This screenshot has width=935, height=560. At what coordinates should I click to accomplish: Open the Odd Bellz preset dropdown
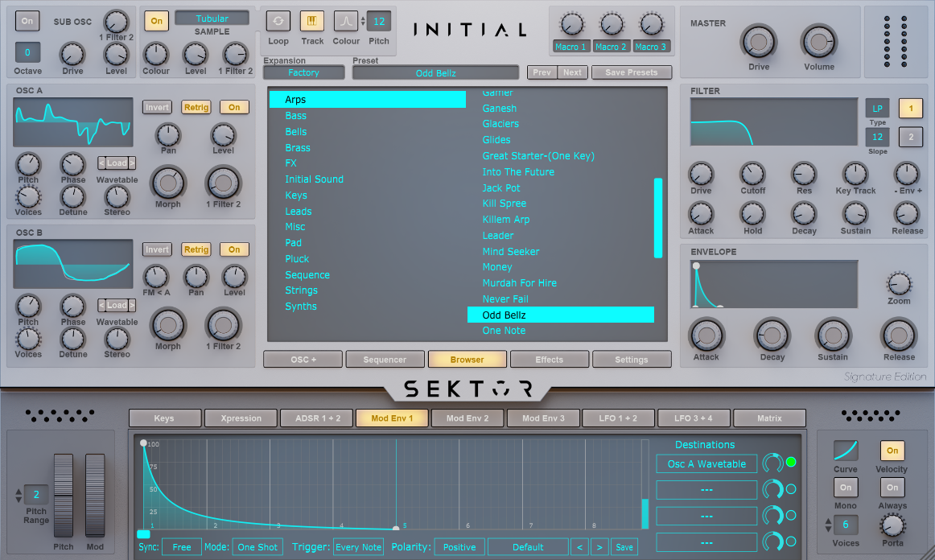pyautogui.click(x=435, y=72)
